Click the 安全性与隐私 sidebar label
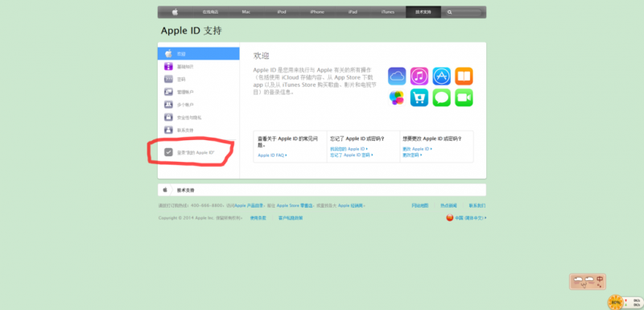This screenshot has height=310, width=644. click(189, 118)
